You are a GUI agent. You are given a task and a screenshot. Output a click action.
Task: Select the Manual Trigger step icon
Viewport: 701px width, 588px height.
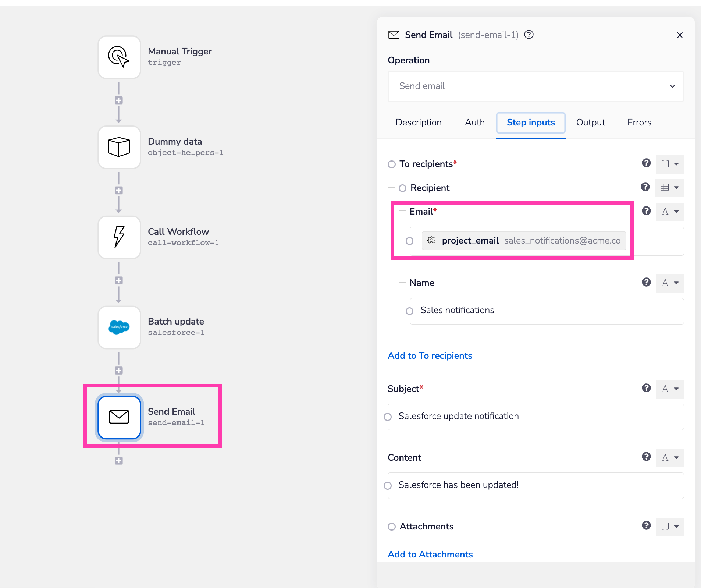(x=119, y=57)
